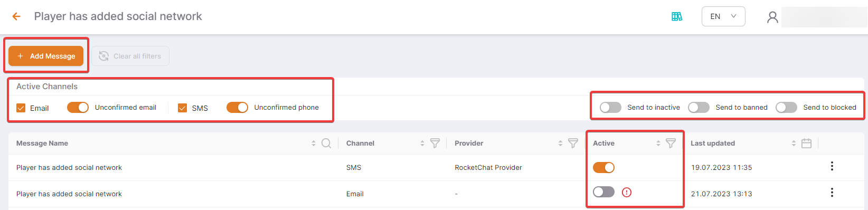868x210 pixels.
Task: Filter the Provider column
Action: pyautogui.click(x=573, y=143)
